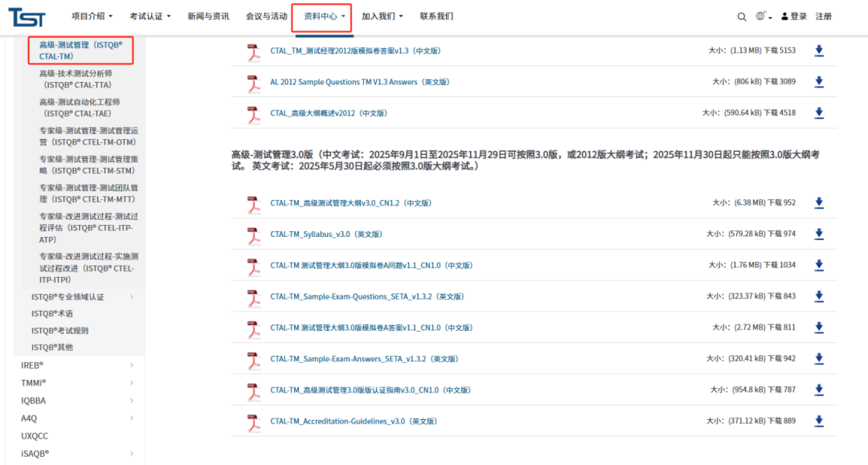Expand the ISTQB®专业领域认证 sidebar item
868x465 pixels.
tap(131, 297)
